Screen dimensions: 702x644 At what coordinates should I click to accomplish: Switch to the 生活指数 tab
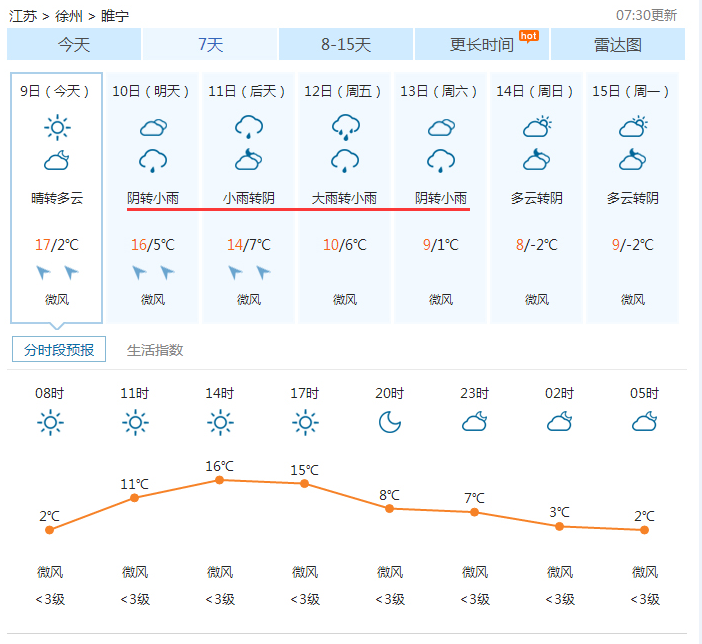pos(155,350)
